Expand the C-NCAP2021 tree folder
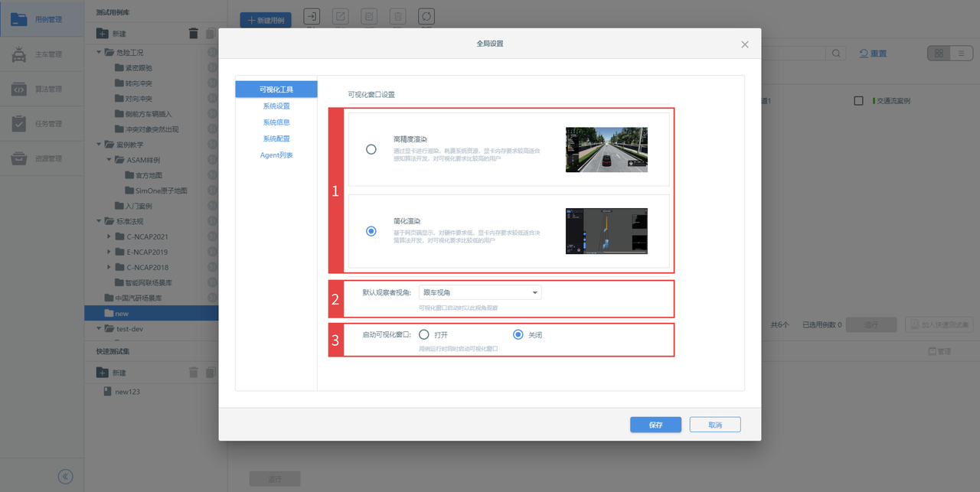Image resolution: width=980 pixels, height=492 pixels. 109,236
